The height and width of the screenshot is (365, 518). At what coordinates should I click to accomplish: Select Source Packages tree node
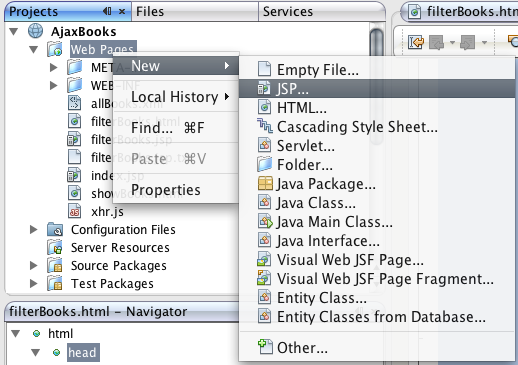pos(119,266)
